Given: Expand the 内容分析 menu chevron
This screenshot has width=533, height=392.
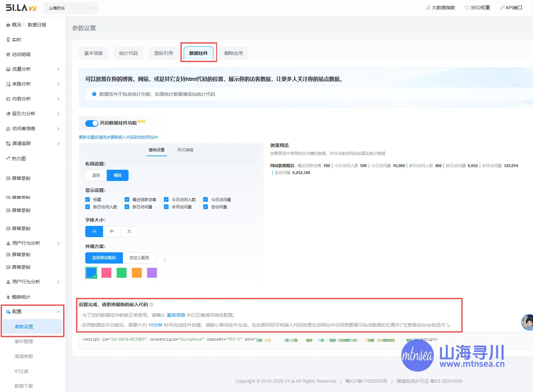Looking at the screenshot, I should [x=58, y=99].
